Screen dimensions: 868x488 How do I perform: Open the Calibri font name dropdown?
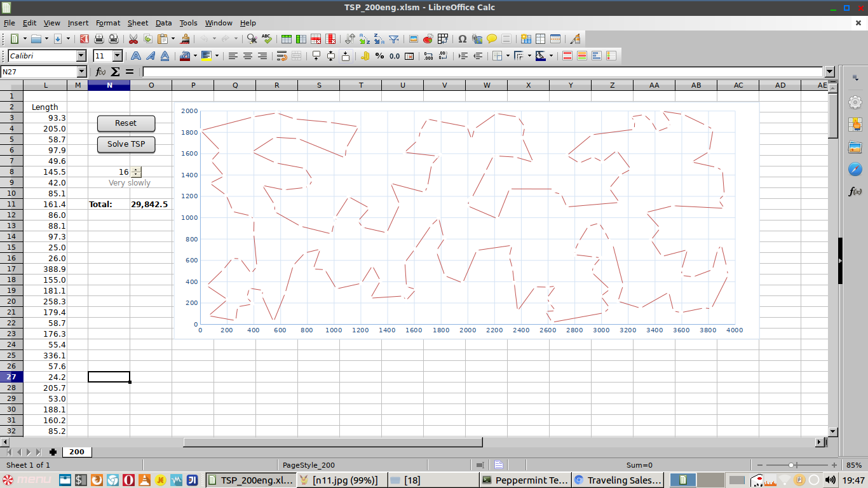81,56
